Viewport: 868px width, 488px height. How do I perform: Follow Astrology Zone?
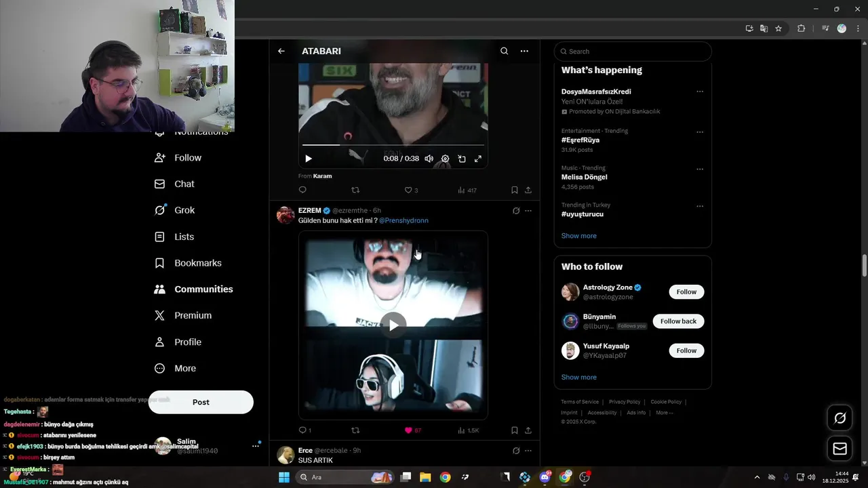click(686, 292)
